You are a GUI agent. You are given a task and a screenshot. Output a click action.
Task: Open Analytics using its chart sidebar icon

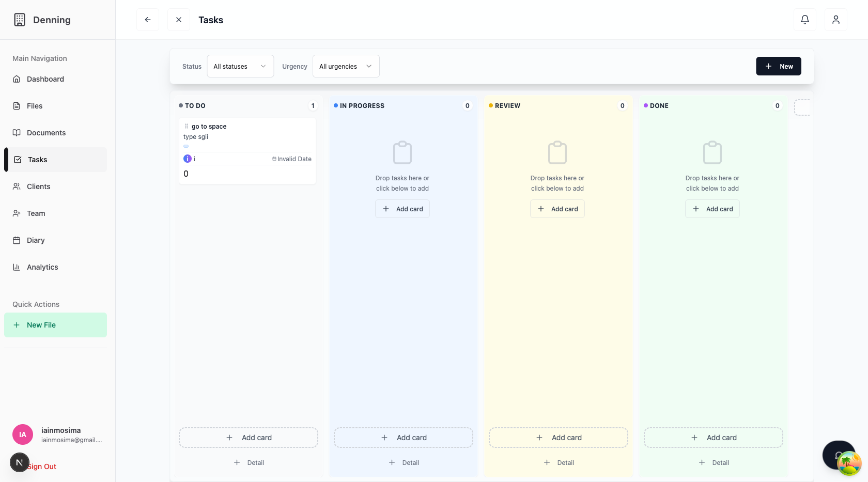pyautogui.click(x=17, y=267)
